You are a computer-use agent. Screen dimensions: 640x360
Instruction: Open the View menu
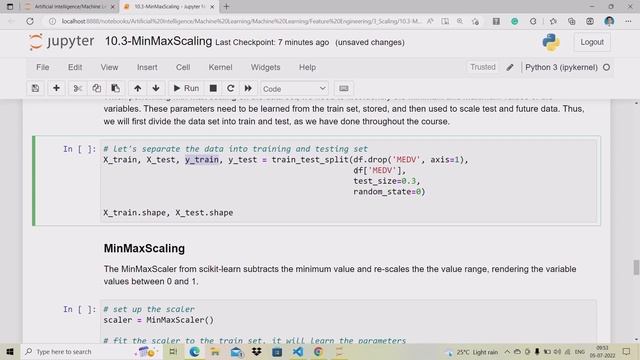(x=109, y=67)
